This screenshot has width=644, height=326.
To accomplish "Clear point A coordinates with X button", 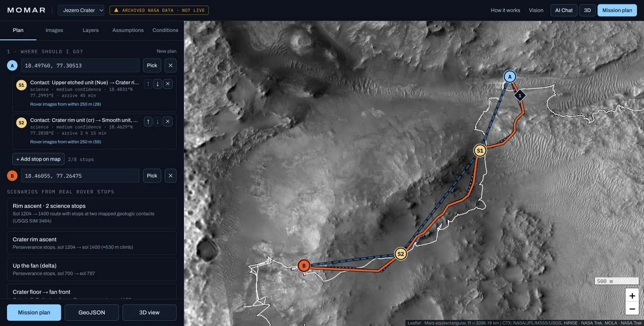I will pyautogui.click(x=170, y=66).
